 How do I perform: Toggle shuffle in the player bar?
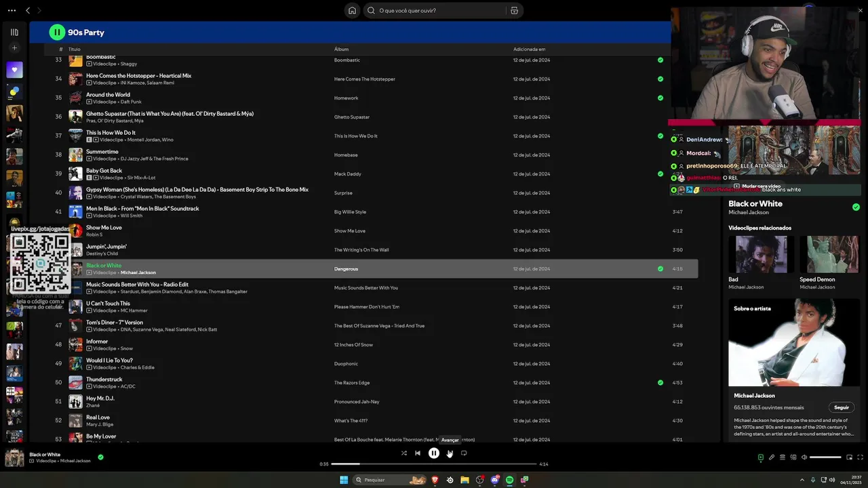coord(403,453)
